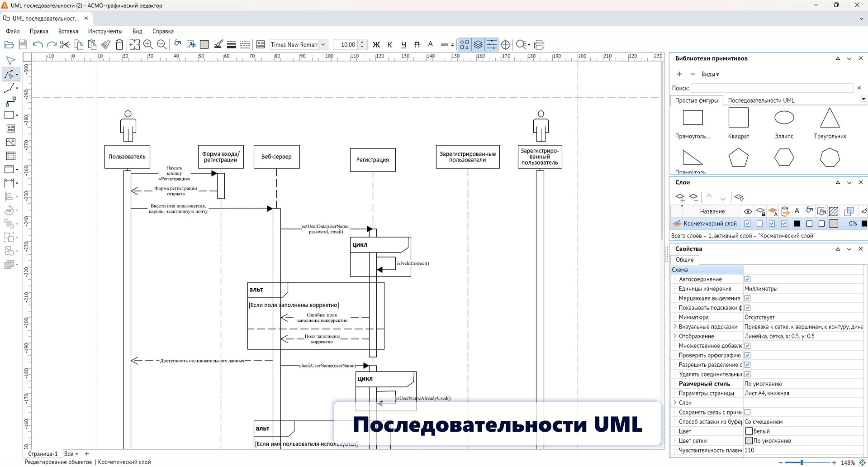The width and height of the screenshot is (868, 467).
Task: Click the Print icon in the toolbar
Action: point(539,44)
